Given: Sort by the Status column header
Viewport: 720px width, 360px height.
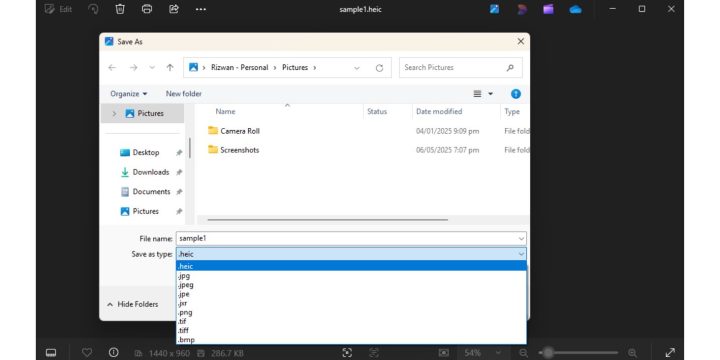Looking at the screenshot, I should coord(377,112).
